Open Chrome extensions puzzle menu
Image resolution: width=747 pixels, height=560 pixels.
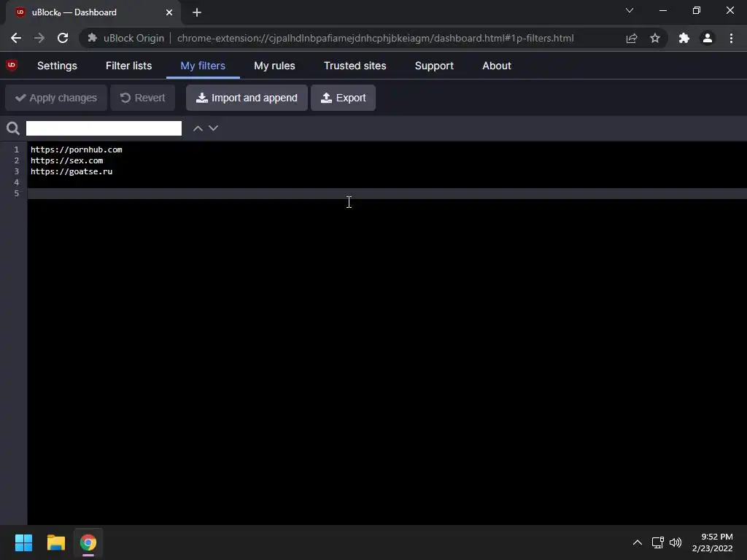coord(684,38)
